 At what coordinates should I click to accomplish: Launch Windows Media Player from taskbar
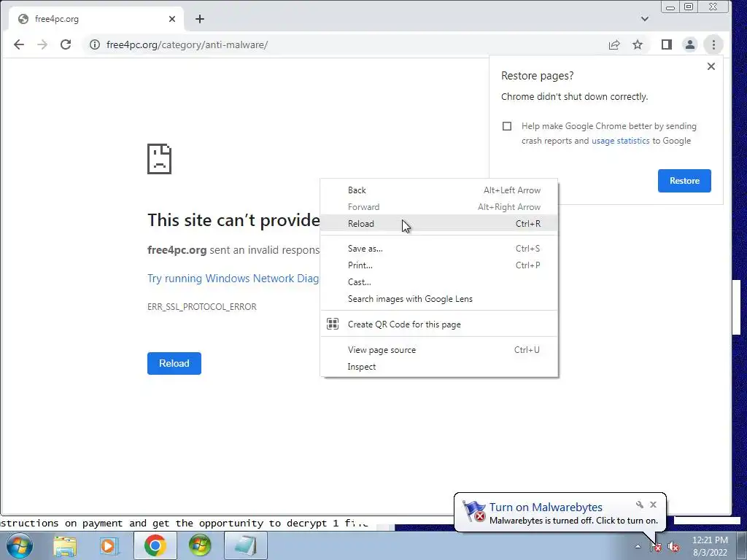[109, 545]
